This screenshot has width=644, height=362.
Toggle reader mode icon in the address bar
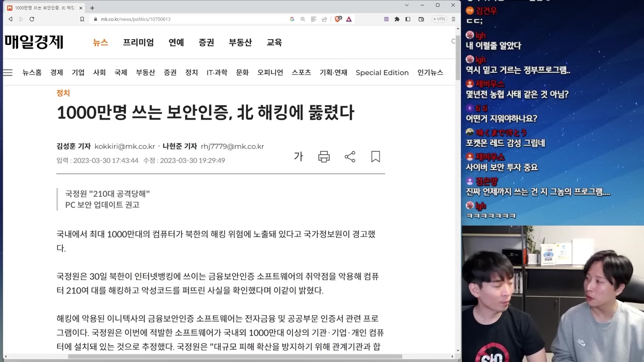coord(313,19)
